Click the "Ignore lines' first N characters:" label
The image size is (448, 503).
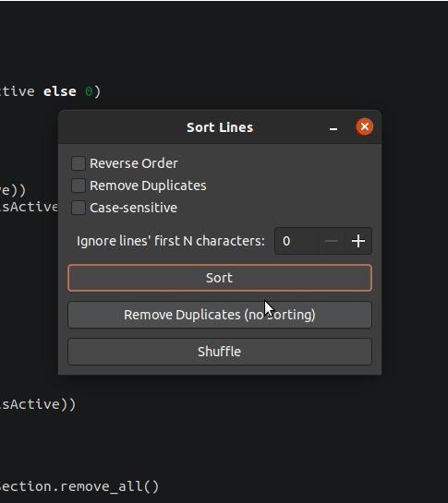click(x=171, y=241)
